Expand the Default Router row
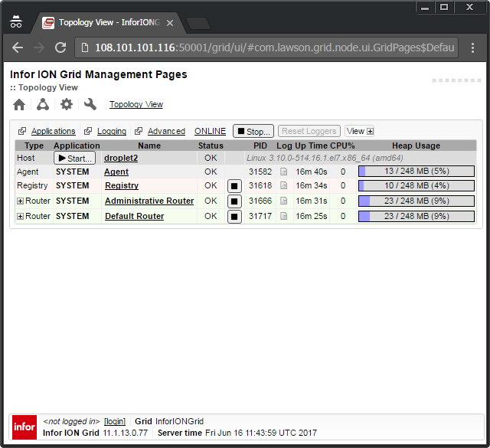The image size is (490, 448). point(20,217)
